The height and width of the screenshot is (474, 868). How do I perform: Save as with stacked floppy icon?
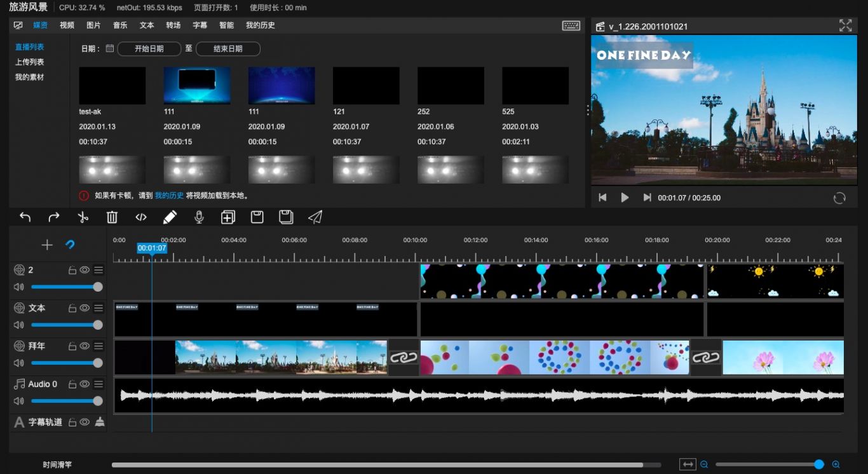286,217
